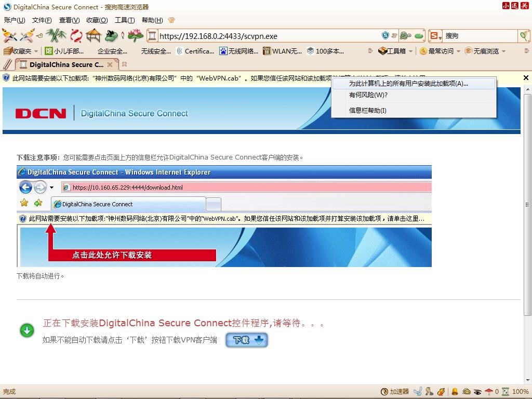The width and height of the screenshot is (532, 399).
Task: Click the green leaf icon in address bar
Action: (x=419, y=35)
